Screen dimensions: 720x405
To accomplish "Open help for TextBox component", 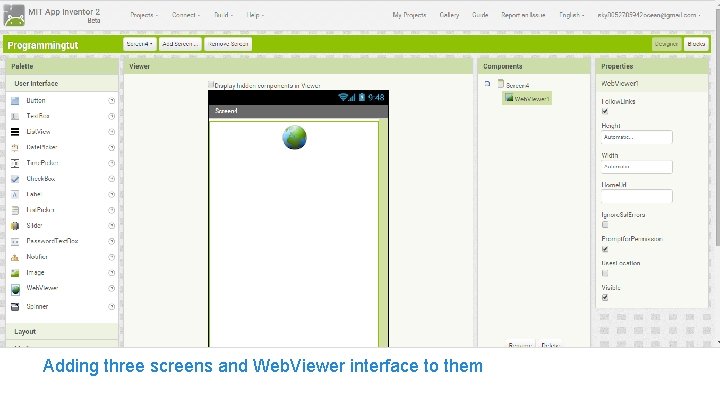I will pyautogui.click(x=111, y=116).
